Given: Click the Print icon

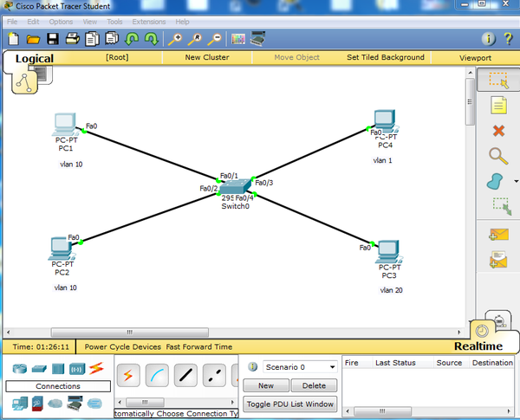Looking at the screenshot, I should [x=73, y=39].
